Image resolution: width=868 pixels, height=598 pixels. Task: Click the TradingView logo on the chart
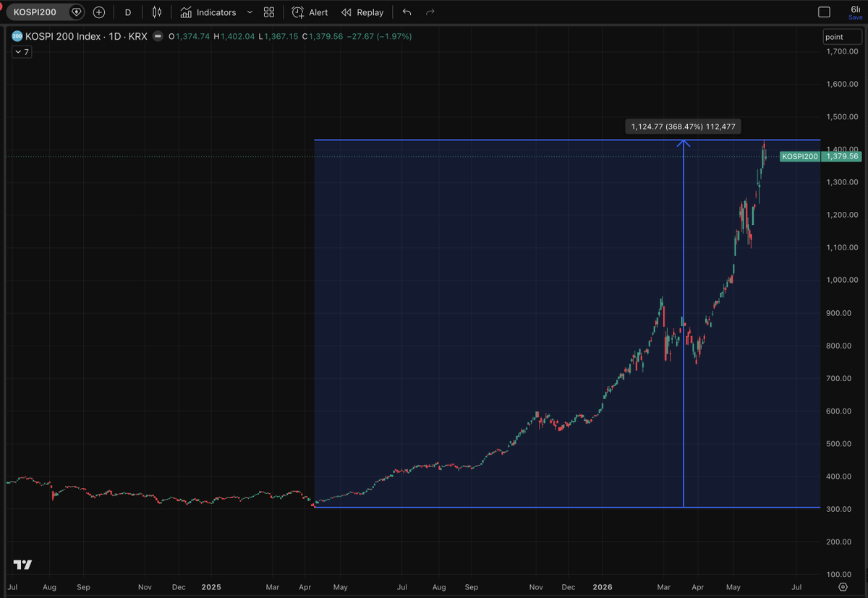click(x=22, y=565)
